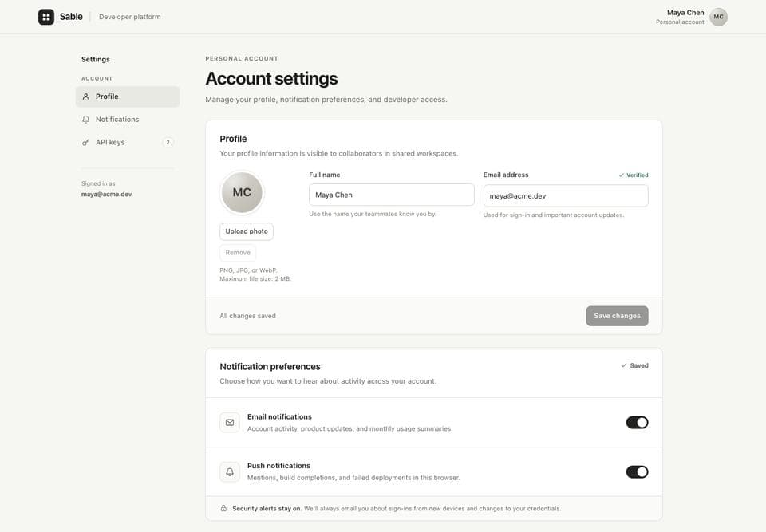The image size is (766, 532).
Task: Turn off the Push notifications toggle
Action: click(x=637, y=472)
